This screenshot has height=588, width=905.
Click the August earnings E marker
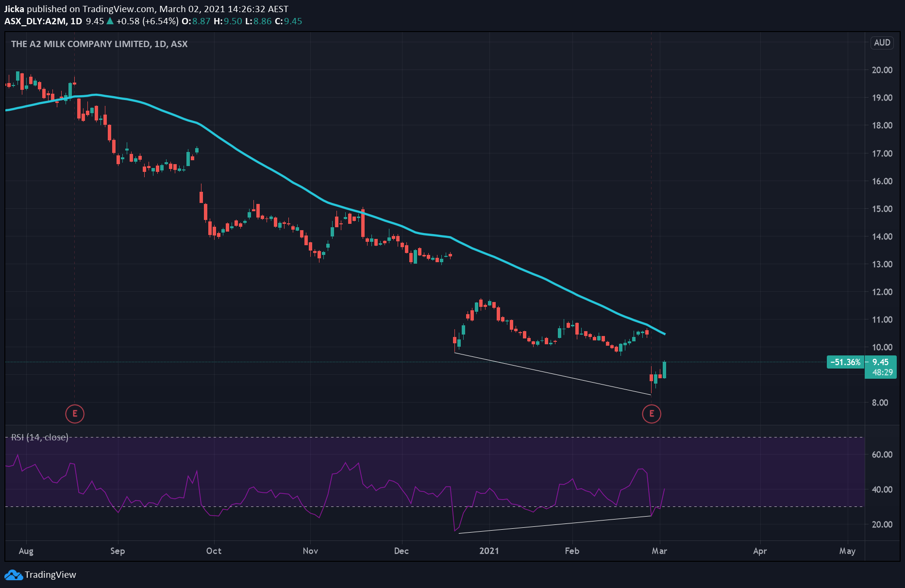tap(75, 414)
